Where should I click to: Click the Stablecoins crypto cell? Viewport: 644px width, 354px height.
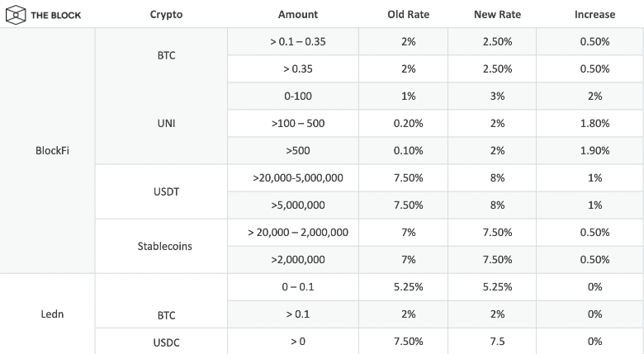click(166, 246)
